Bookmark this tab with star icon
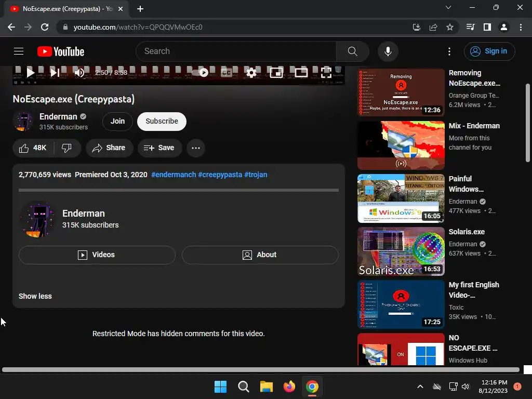532x399 pixels. point(450,27)
